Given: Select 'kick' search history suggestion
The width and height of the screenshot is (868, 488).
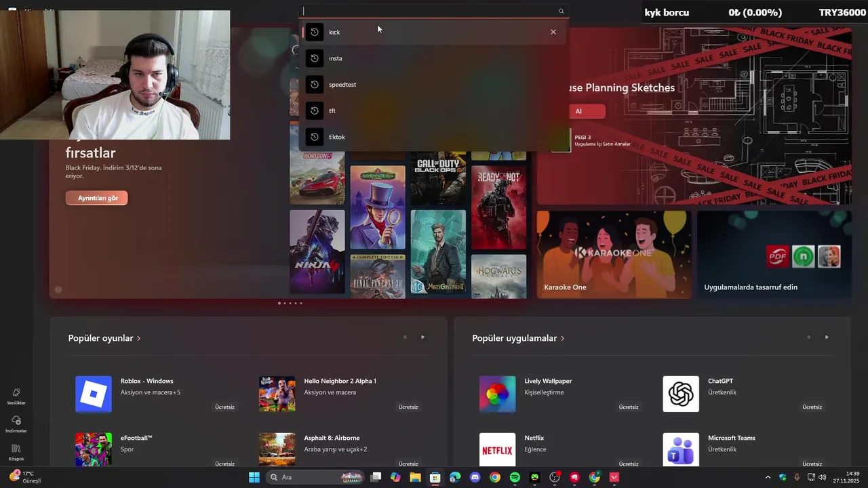Looking at the screenshot, I should [x=433, y=32].
